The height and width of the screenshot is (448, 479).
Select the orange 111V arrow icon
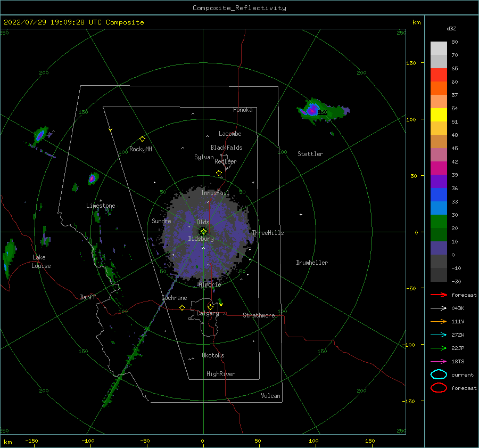click(x=439, y=321)
